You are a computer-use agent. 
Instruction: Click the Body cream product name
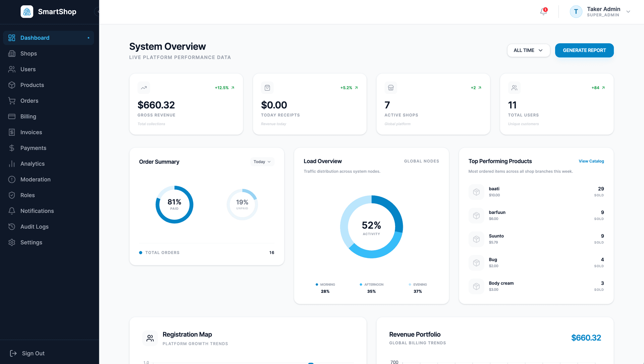pos(501,283)
